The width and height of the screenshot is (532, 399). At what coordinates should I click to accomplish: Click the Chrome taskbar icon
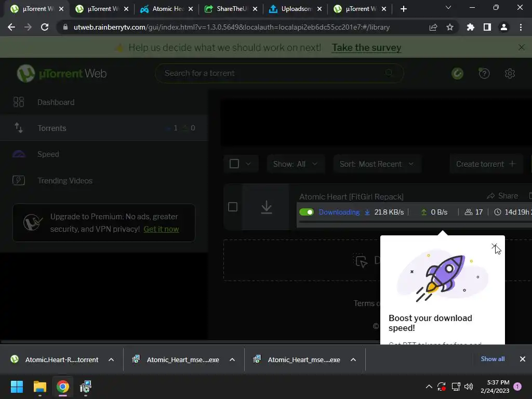[x=63, y=387]
